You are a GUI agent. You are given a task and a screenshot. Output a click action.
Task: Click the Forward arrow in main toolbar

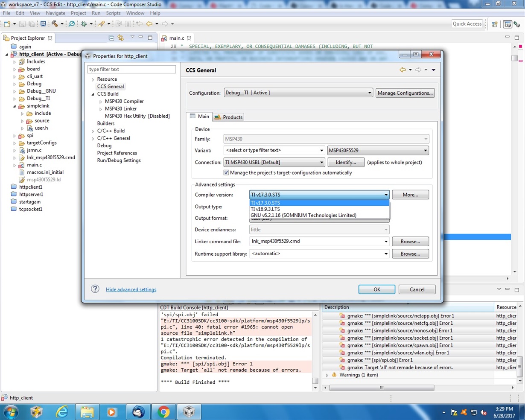coord(165,24)
